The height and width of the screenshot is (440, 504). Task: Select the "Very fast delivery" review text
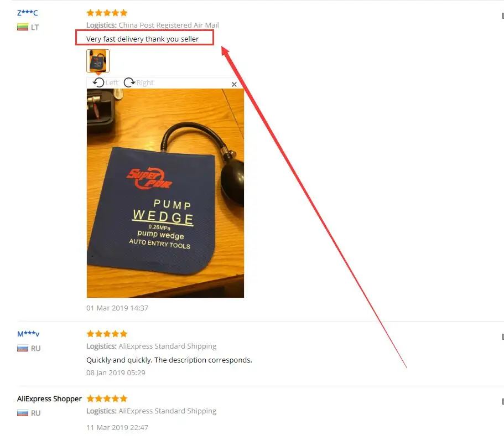(142, 39)
